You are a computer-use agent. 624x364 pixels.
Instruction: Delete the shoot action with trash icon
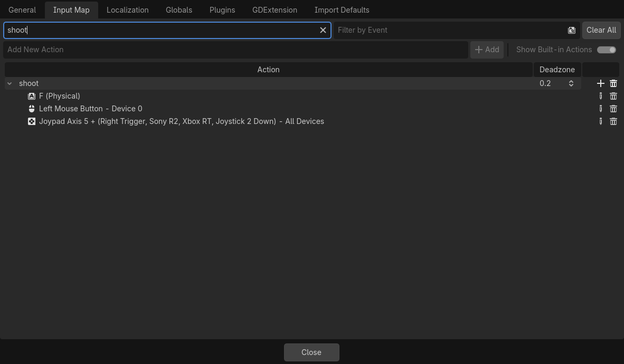613,83
